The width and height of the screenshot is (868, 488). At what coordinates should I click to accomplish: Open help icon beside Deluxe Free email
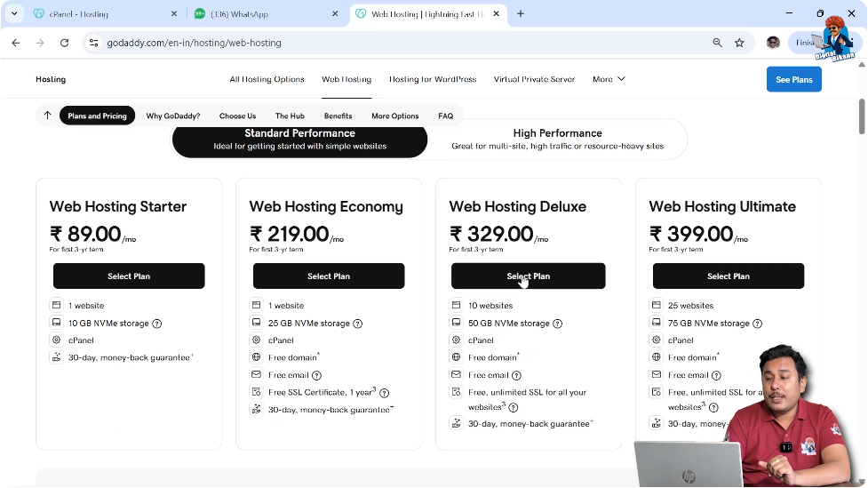(516, 375)
